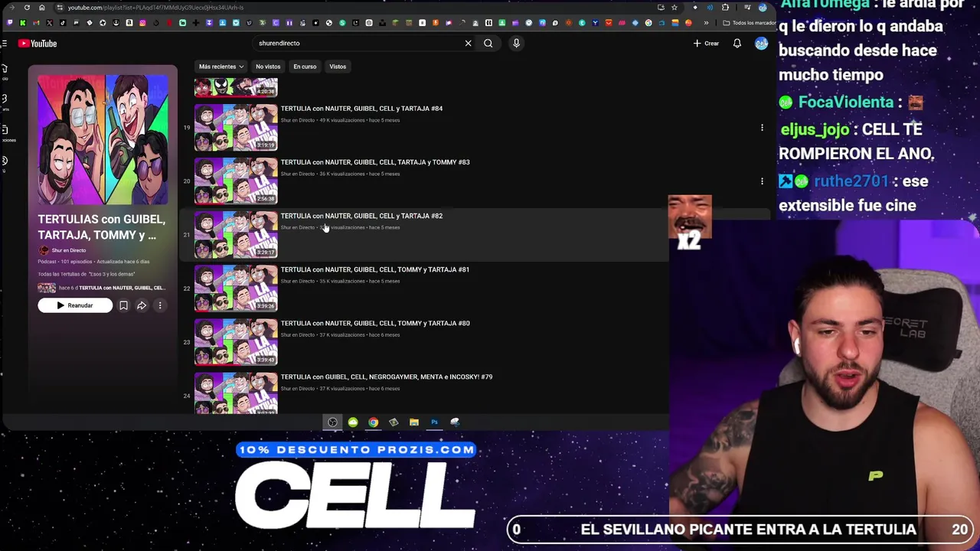The width and height of the screenshot is (980, 551).
Task: Click thumbnail of video 22 (3:39:26)
Action: click(236, 288)
